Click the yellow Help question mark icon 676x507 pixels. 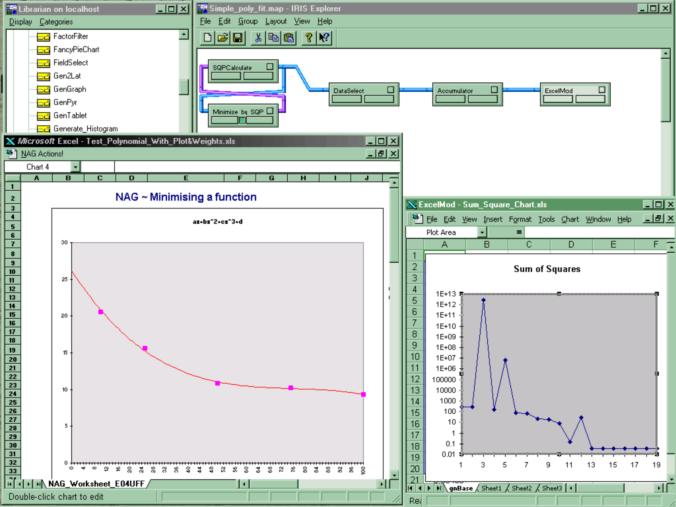coord(309,38)
